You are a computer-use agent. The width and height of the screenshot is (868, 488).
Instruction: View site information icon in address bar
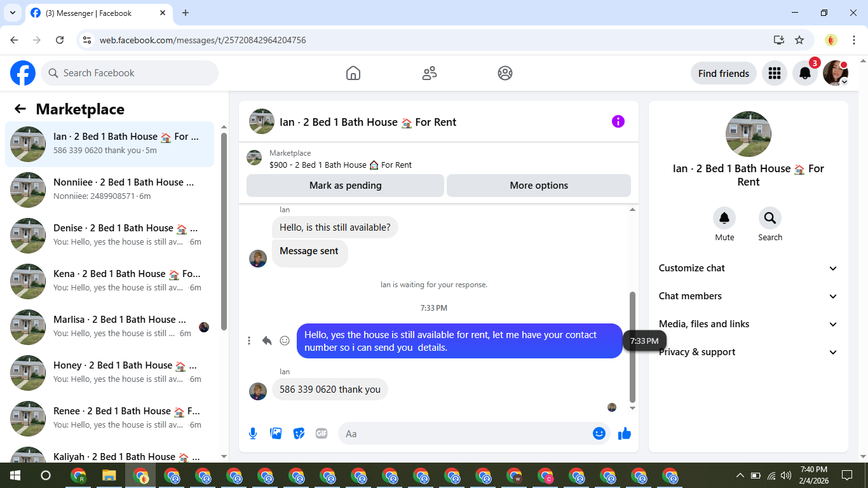click(88, 40)
